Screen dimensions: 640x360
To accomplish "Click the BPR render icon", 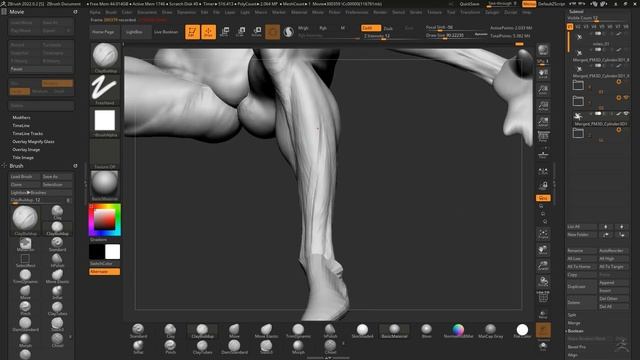I will pos(543,50).
